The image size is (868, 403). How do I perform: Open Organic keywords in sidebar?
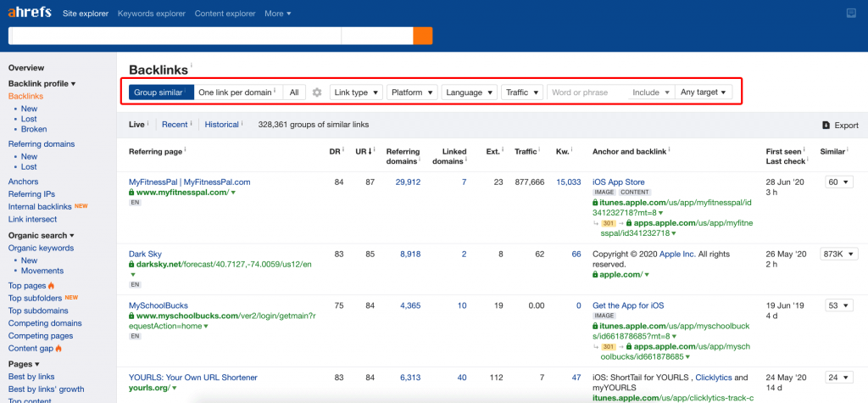(x=41, y=249)
